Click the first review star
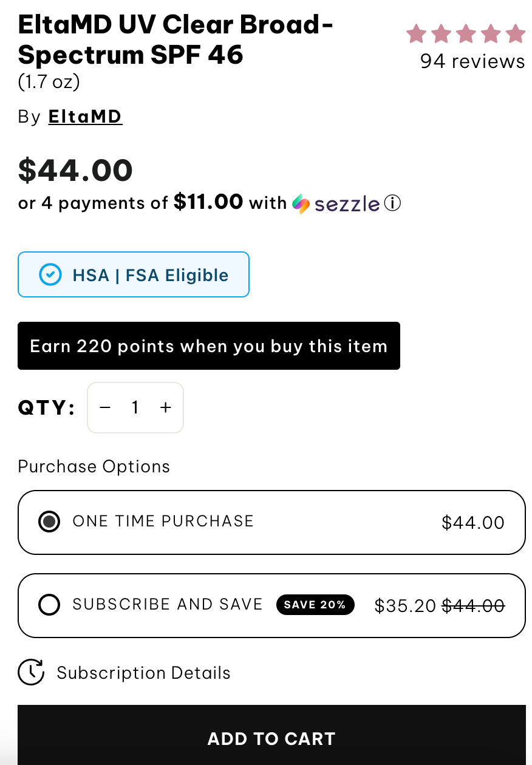The height and width of the screenshot is (765, 532). point(416,34)
